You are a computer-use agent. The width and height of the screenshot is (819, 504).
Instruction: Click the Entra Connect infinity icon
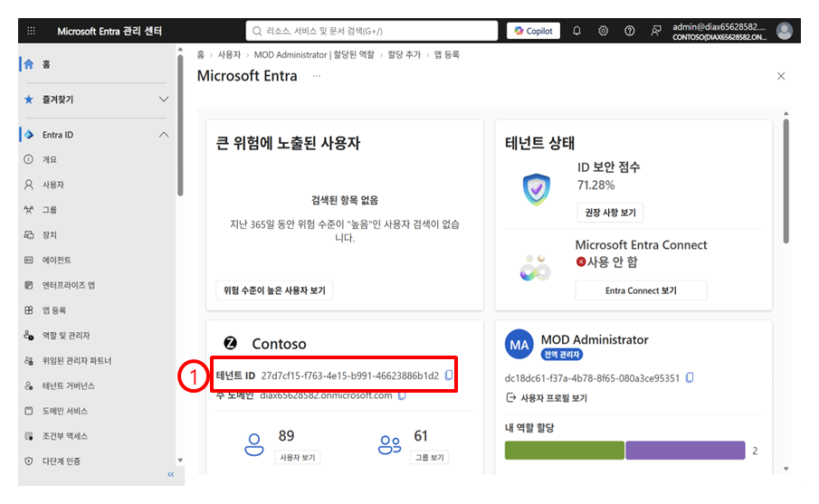[536, 268]
